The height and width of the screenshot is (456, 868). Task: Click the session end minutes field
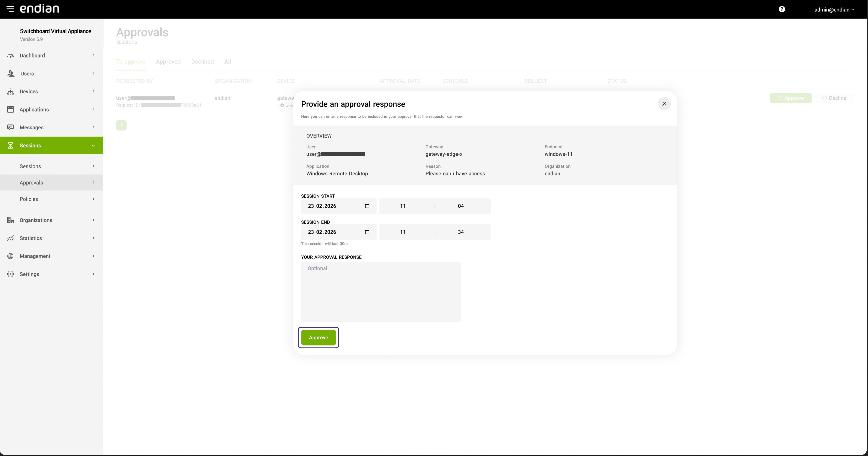point(461,232)
